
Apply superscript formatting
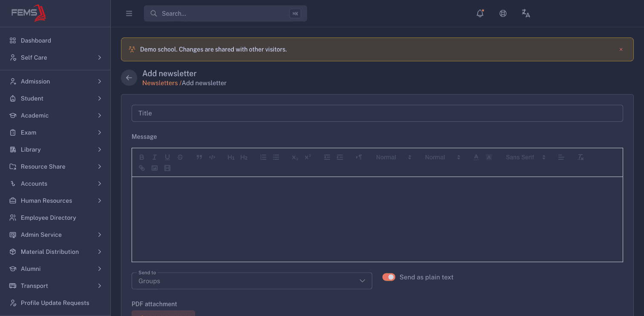308,157
